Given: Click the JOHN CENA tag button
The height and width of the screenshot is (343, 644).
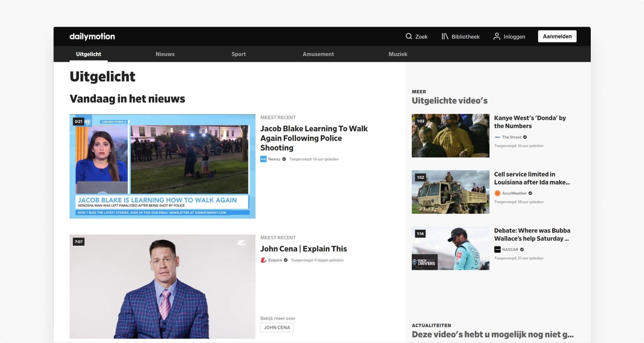Looking at the screenshot, I should click(x=277, y=328).
